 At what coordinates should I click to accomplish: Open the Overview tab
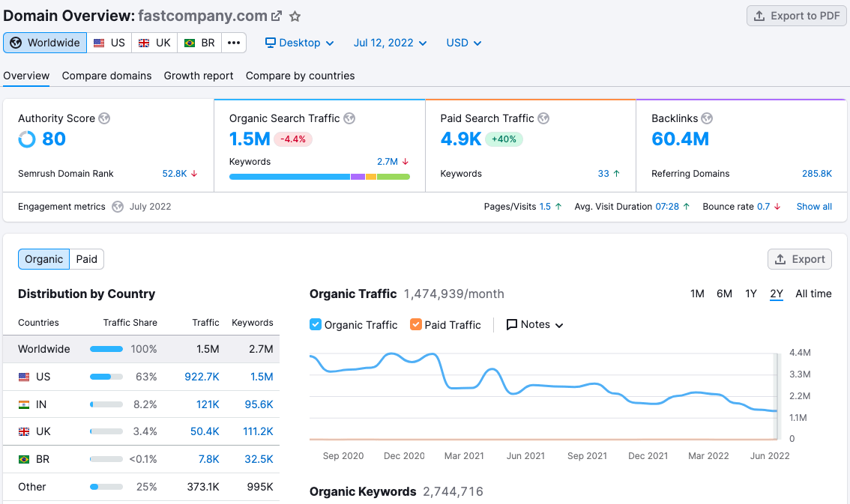26,76
